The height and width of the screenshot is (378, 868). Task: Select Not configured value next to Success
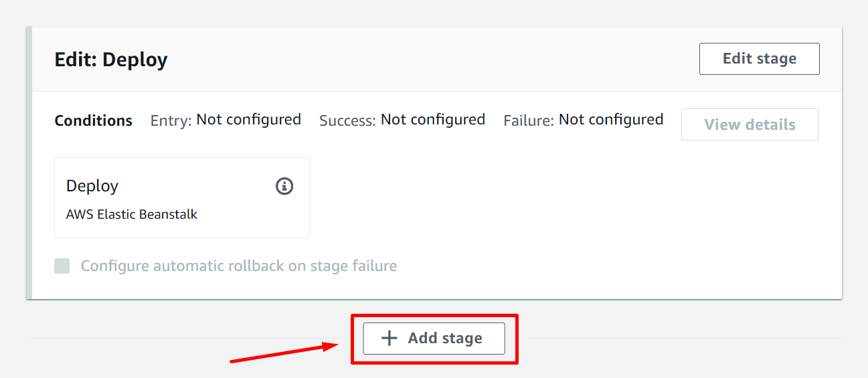[432, 120]
